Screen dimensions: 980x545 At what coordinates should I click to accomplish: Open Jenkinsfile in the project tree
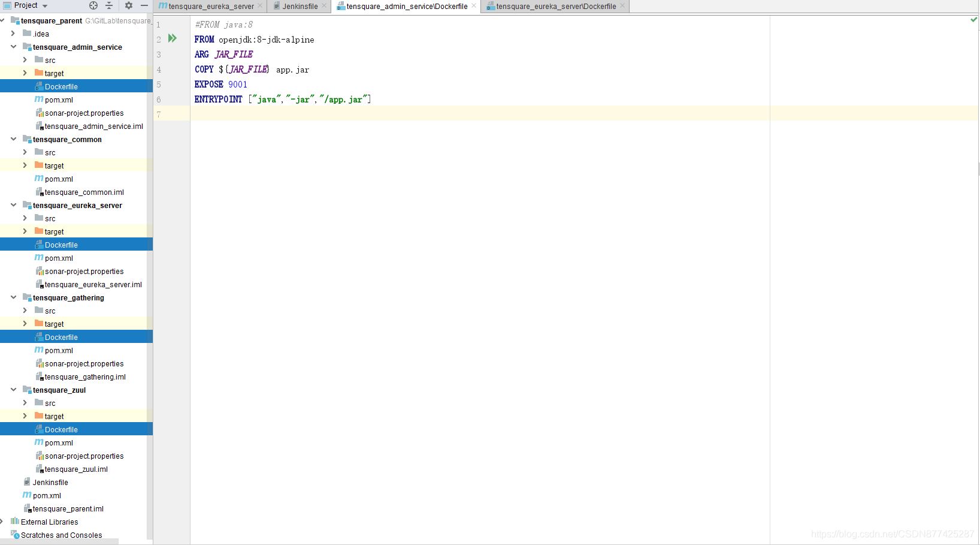tap(50, 483)
